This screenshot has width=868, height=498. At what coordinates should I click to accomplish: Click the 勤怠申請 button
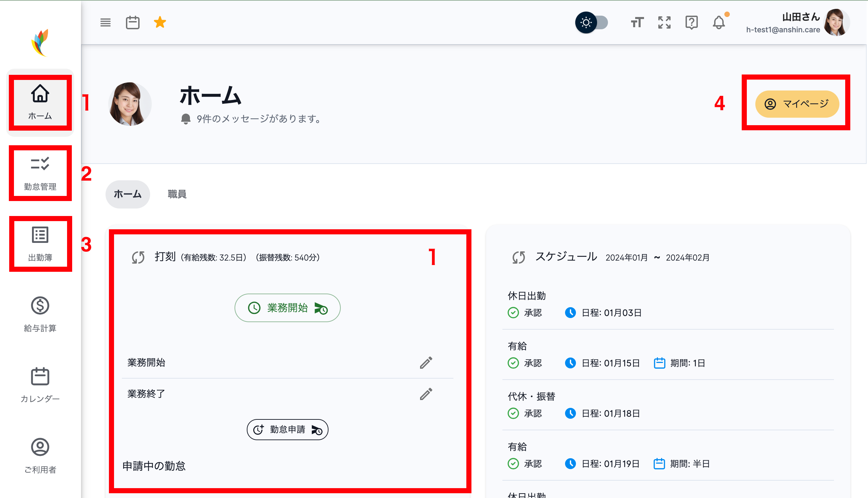(x=287, y=430)
